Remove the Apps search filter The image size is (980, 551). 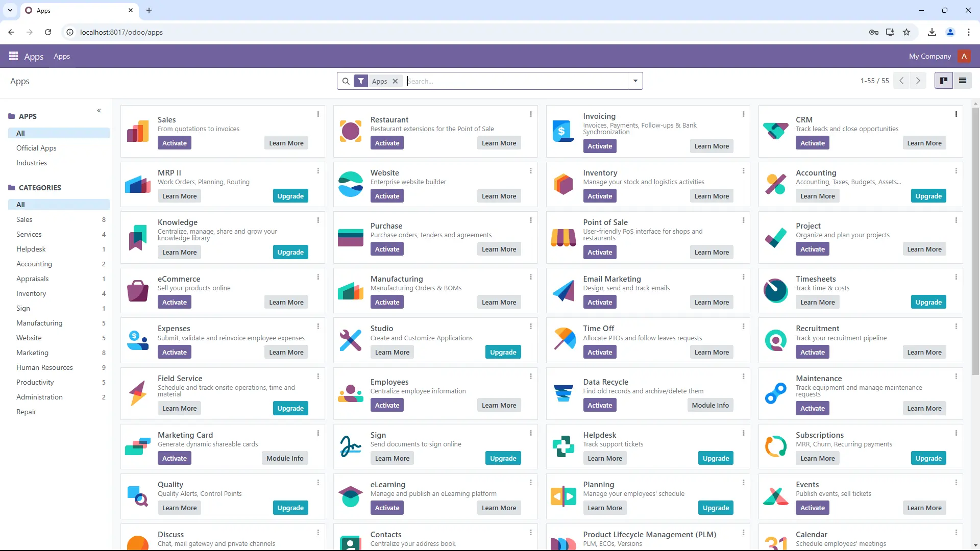tap(396, 81)
